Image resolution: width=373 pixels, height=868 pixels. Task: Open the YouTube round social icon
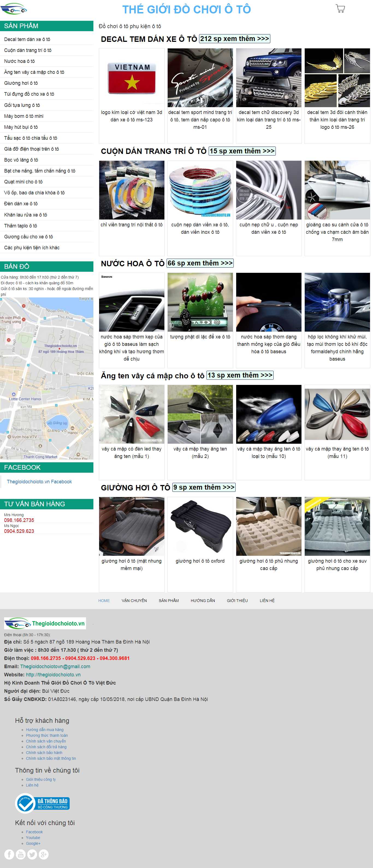[20, 854]
